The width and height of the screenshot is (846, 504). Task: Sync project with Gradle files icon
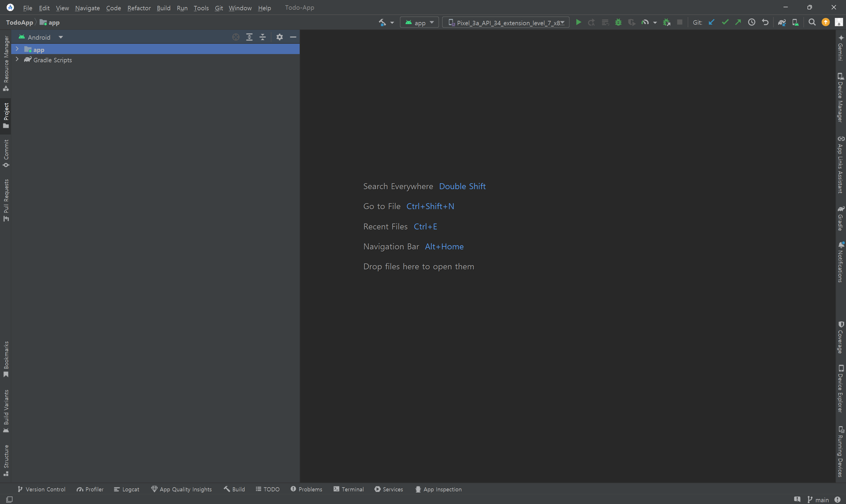782,22
